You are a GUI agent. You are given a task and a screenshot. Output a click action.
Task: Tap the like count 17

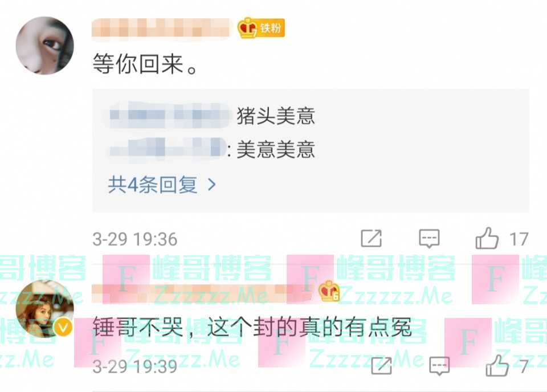(519, 239)
